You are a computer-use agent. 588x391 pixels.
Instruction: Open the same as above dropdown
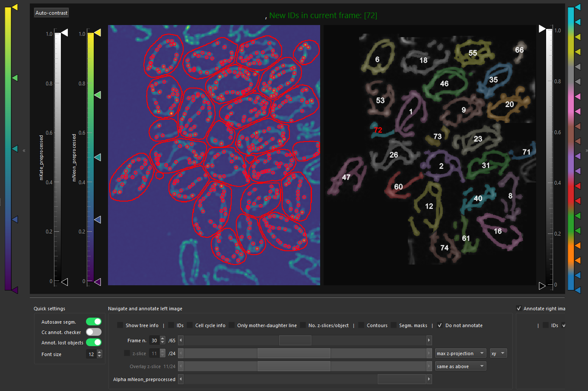461,366
